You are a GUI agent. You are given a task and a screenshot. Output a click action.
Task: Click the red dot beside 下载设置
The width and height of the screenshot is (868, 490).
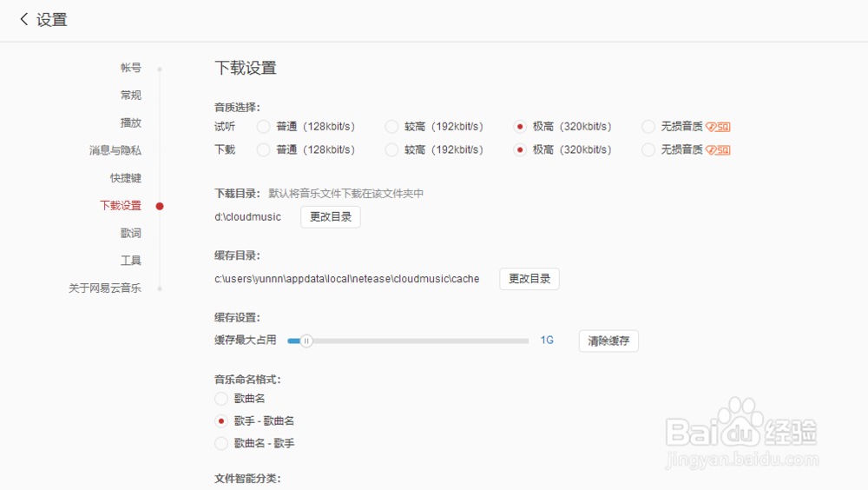(x=160, y=206)
